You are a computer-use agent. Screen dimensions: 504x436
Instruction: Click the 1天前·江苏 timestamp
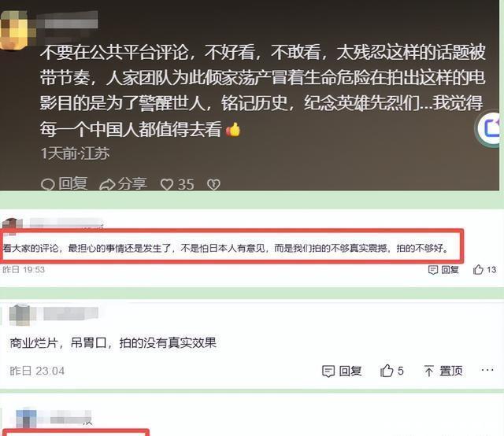(x=75, y=153)
